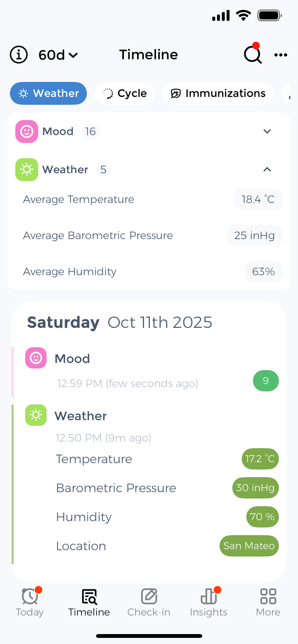
Task: Tap the info icon in header
Action: [x=19, y=55]
